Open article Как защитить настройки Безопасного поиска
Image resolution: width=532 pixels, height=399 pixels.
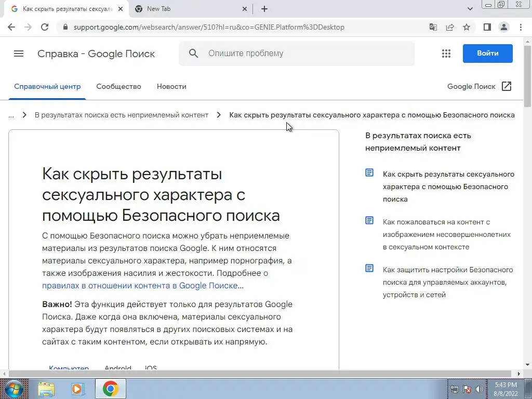(x=448, y=282)
